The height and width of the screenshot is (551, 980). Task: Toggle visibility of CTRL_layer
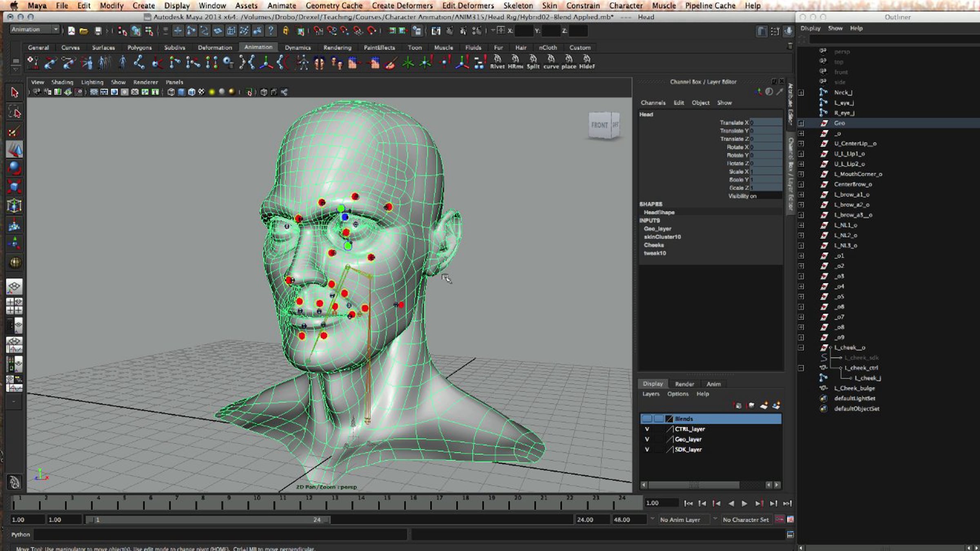pyautogui.click(x=647, y=429)
